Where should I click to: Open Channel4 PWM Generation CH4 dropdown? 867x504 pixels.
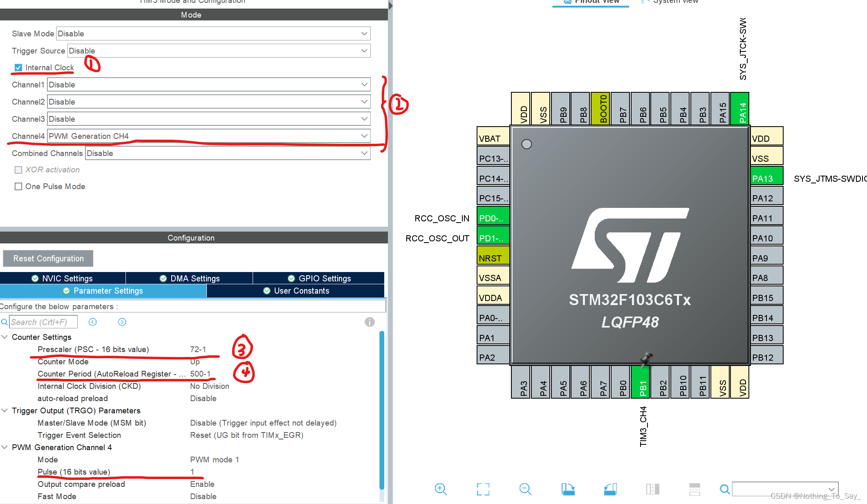coord(209,136)
